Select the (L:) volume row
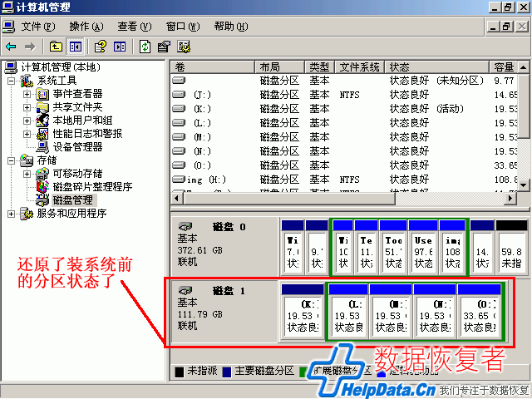This screenshot has height=399, width=532. 344,123
